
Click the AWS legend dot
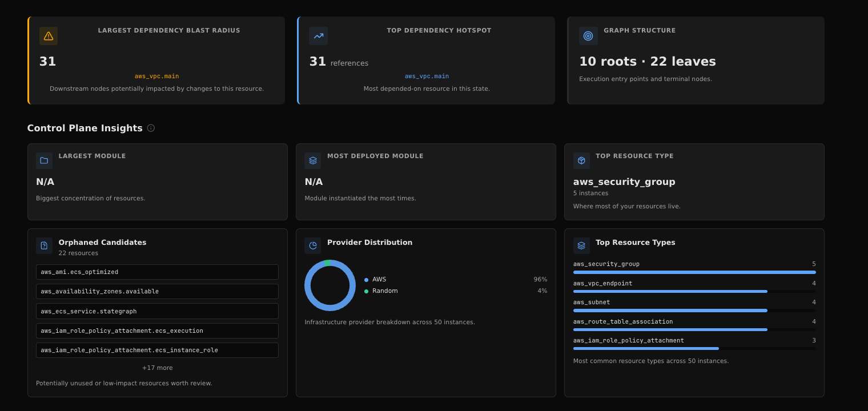point(367,280)
